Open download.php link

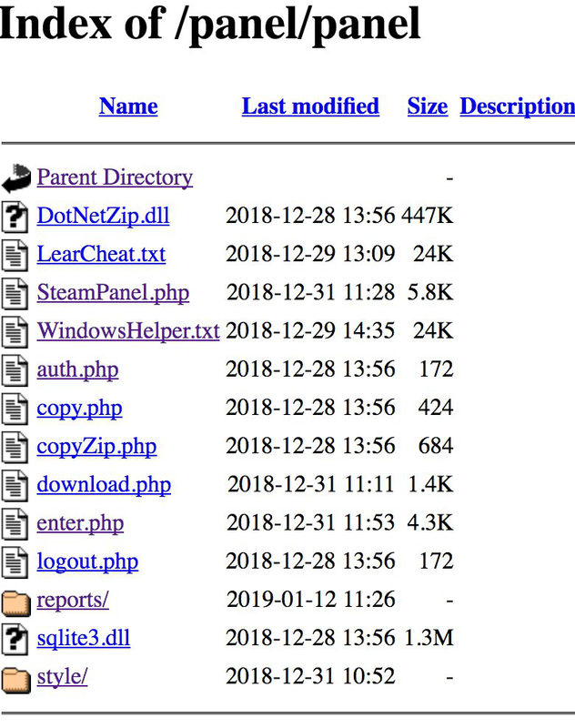[x=104, y=485]
